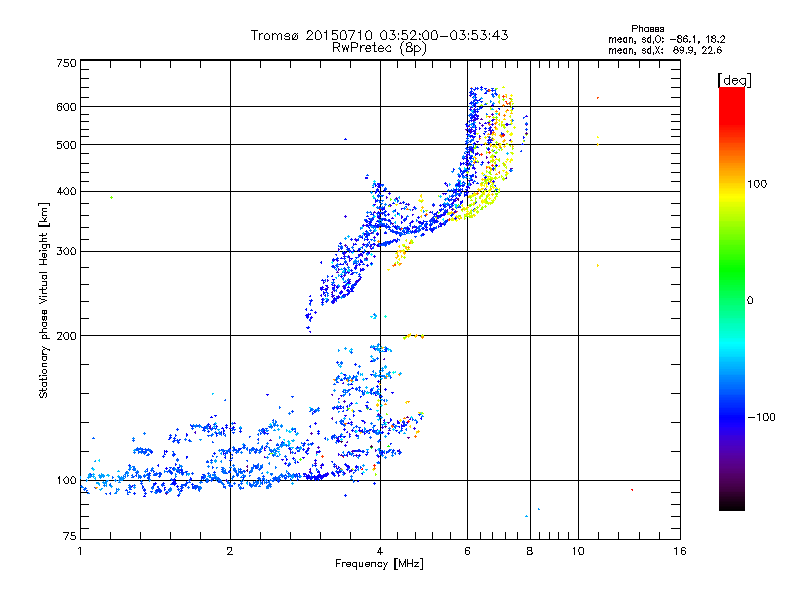800x600 pixels.
Task: Click the 'Phases' header text
Action: 647,29
